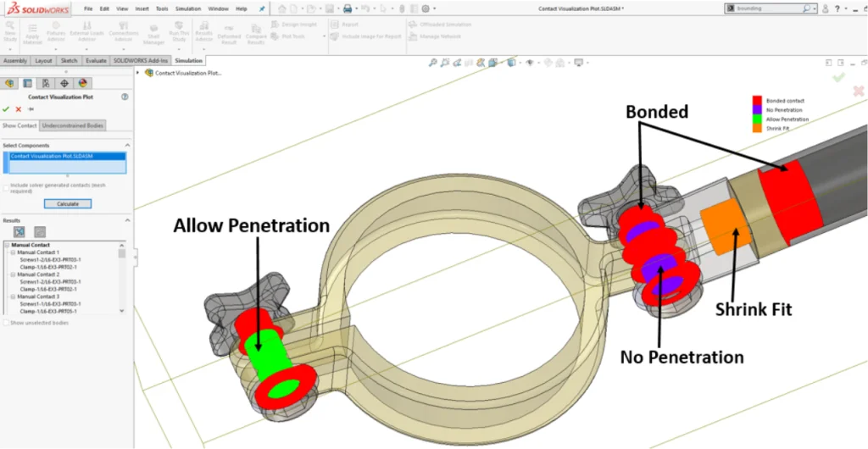This screenshot has width=868, height=449.
Task: Switch to the Evaluate tab
Action: click(x=96, y=60)
